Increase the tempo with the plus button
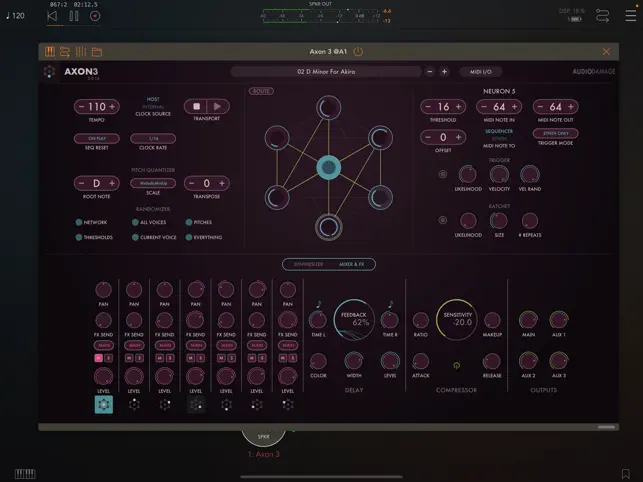The height and width of the screenshot is (482, 643). tap(112, 107)
